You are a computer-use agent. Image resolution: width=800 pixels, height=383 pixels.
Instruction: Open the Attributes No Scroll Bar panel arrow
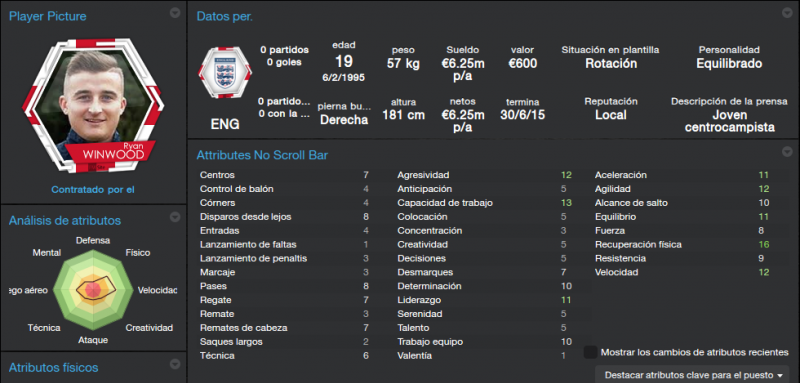coord(786,152)
